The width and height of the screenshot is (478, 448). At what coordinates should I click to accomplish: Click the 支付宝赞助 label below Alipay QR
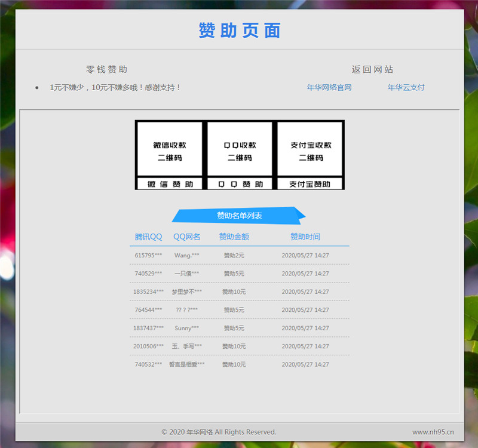point(310,183)
